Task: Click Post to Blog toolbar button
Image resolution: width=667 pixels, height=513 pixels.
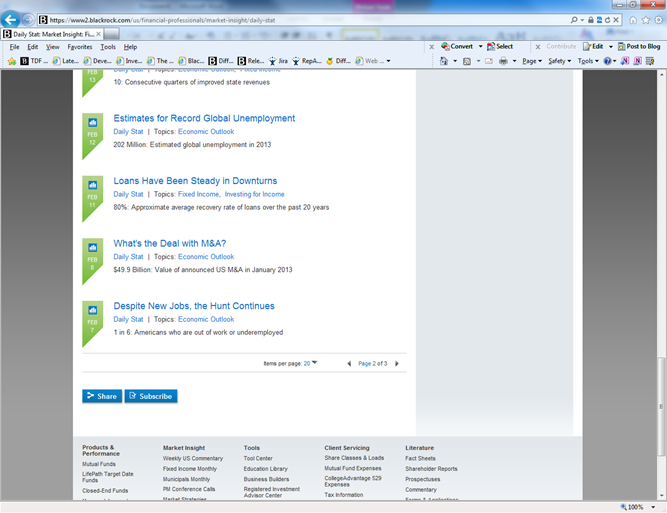Action: (x=639, y=46)
